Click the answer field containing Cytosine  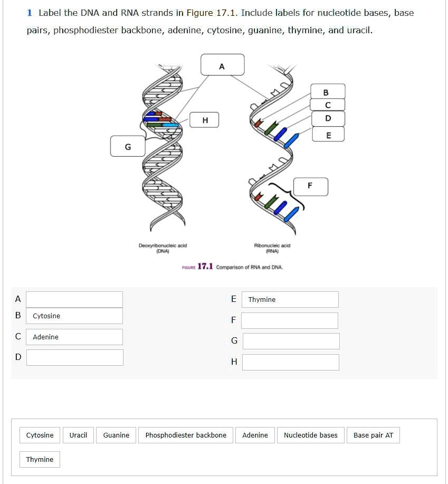click(x=74, y=316)
